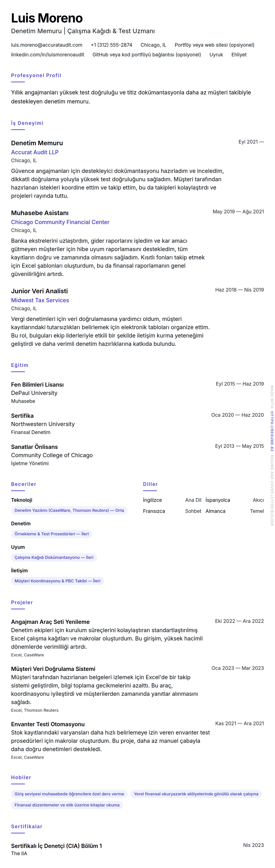This screenshot has height=868, width=275.
Task: Click the GitHub portfolio link placeholder
Action: pos(147,55)
